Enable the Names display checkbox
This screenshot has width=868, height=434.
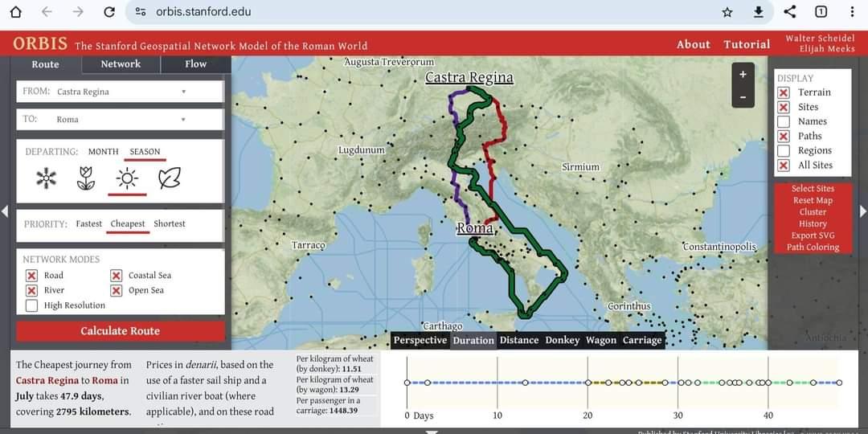[784, 122]
